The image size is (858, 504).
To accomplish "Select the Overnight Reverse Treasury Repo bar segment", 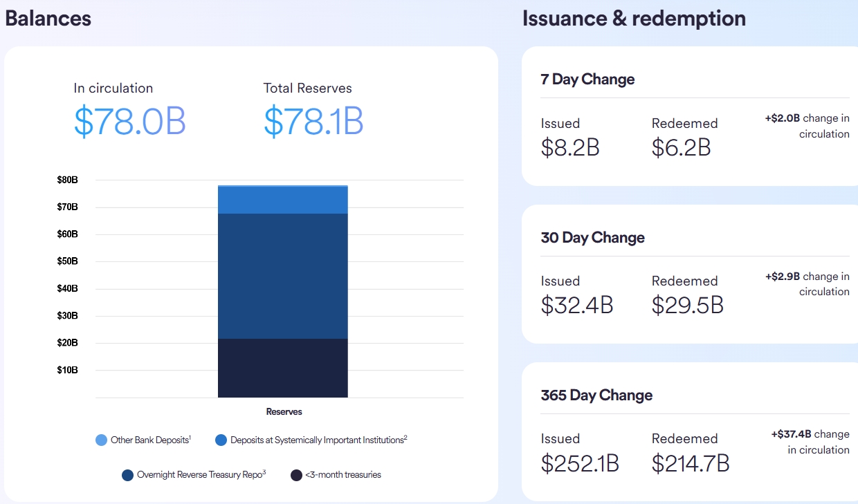I will tap(282, 275).
